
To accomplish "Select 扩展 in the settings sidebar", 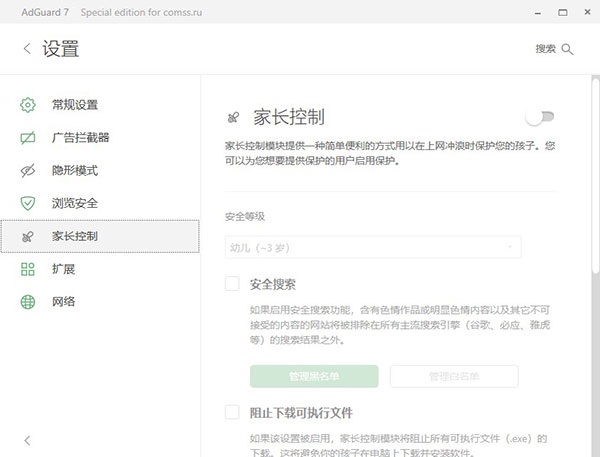I will [x=62, y=269].
